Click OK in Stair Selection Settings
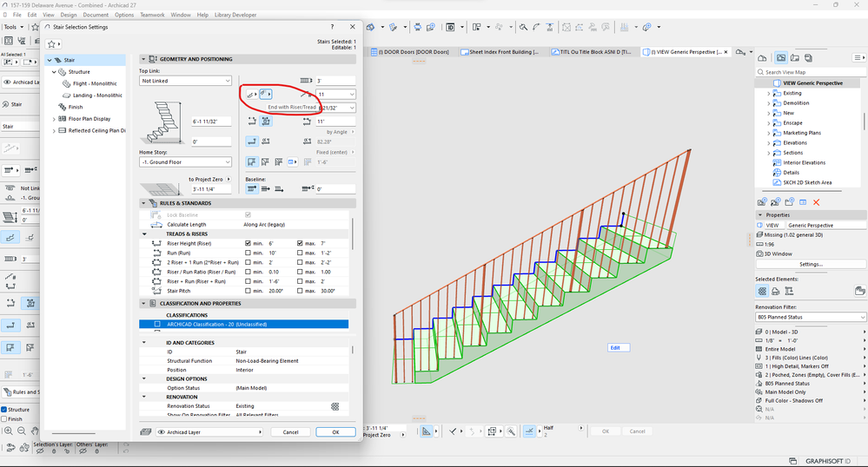The width and height of the screenshot is (868, 467). click(x=335, y=432)
